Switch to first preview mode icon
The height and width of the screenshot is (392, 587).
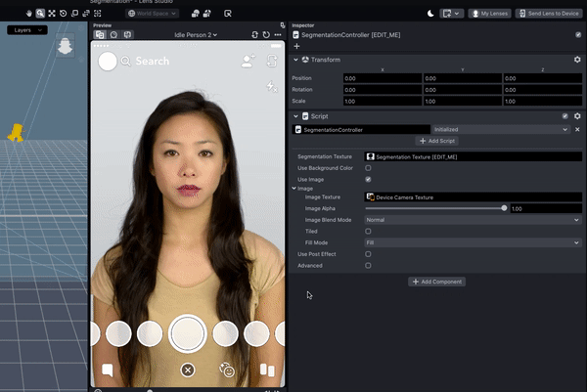point(100,35)
